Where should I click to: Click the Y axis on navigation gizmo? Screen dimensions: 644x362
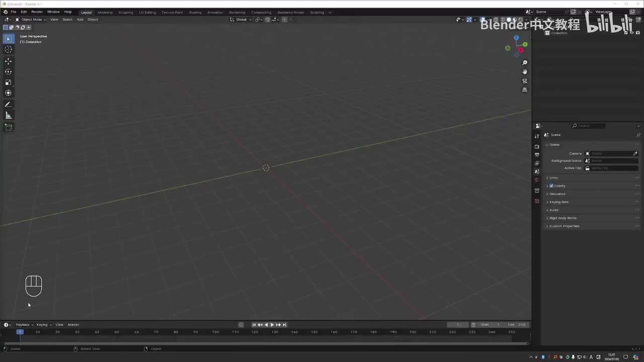[x=525, y=44]
